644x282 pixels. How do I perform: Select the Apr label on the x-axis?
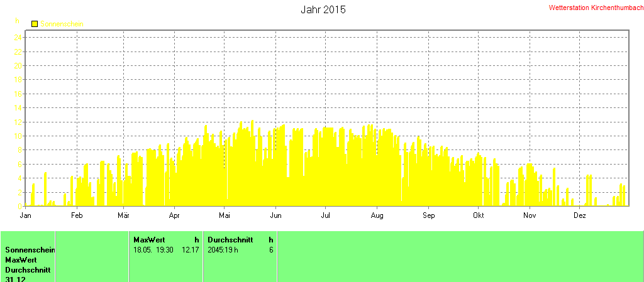[174, 215]
